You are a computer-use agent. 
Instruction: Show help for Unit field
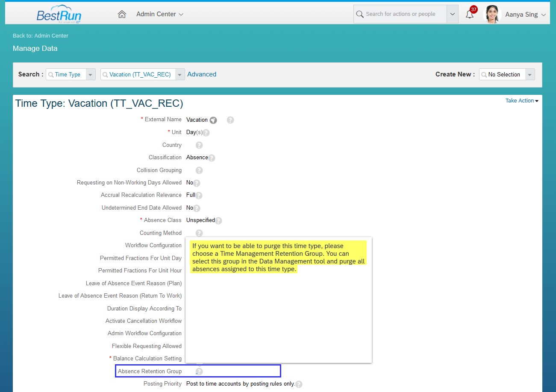click(x=206, y=133)
